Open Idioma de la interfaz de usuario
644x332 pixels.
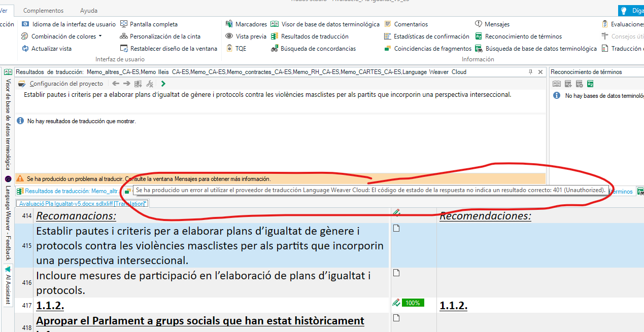point(69,24)
